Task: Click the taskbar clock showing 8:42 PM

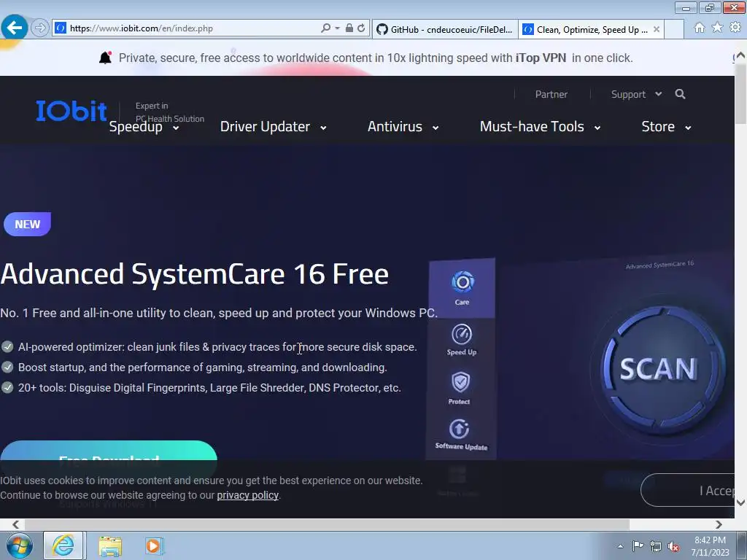Action: tap(711, 546)
